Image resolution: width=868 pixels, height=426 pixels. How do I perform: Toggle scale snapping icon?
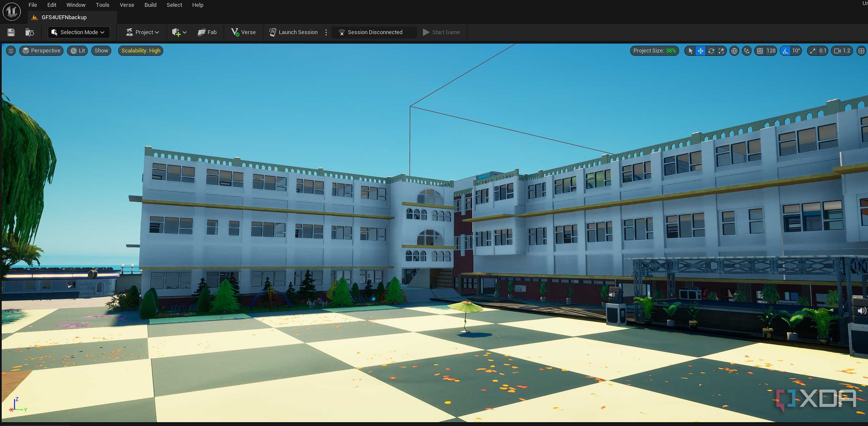coord(813,51)
